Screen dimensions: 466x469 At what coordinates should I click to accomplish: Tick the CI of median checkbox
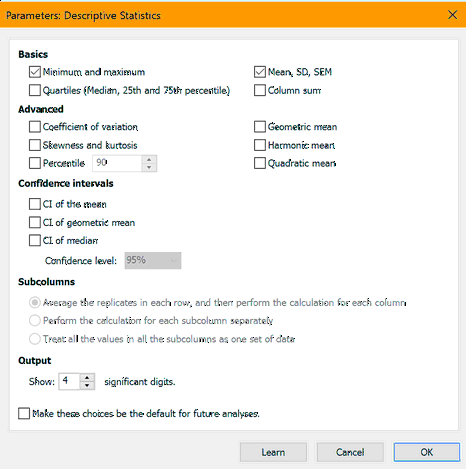click(x=35, y=240)
